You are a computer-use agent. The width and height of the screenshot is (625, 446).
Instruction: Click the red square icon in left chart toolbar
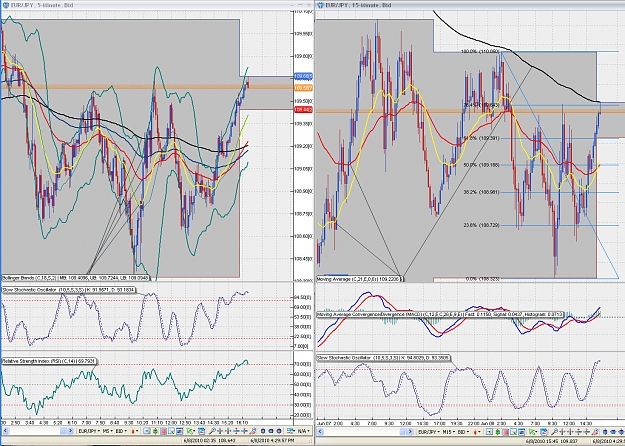(163, 431)
